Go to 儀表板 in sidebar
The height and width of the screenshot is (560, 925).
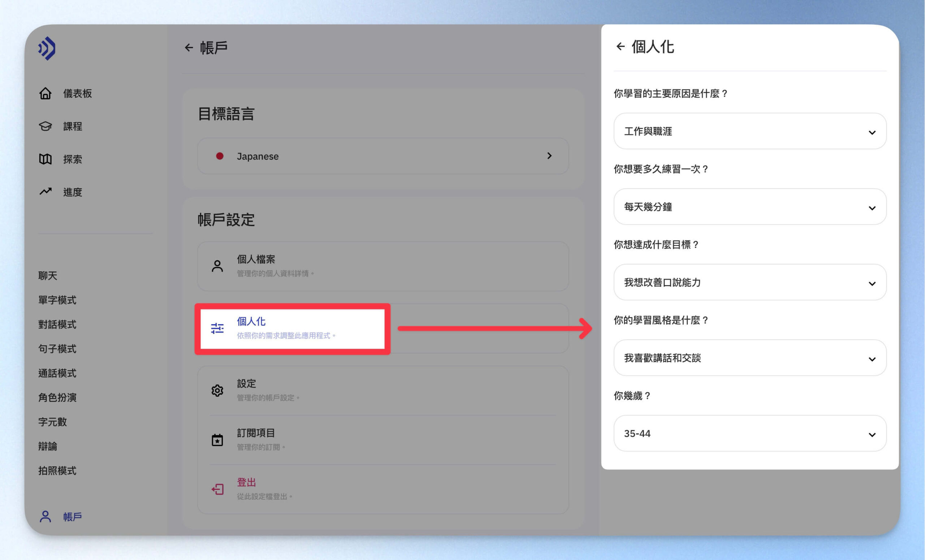coord(77,94)
